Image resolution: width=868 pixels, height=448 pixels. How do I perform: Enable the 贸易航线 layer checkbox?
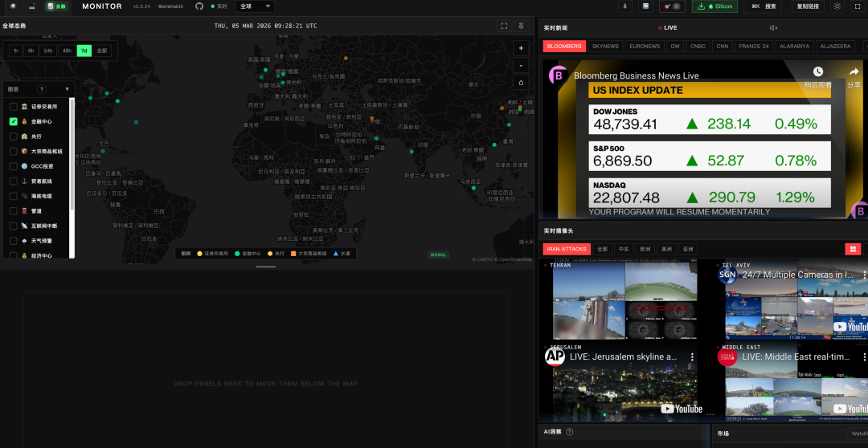tap(14, 181)
